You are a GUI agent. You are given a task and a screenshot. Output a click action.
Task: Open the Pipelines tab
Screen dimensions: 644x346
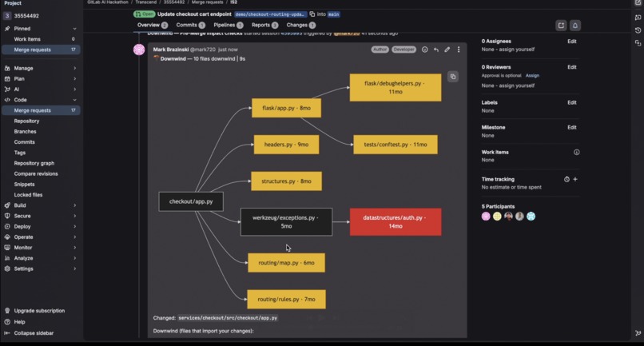pos(229,25)
